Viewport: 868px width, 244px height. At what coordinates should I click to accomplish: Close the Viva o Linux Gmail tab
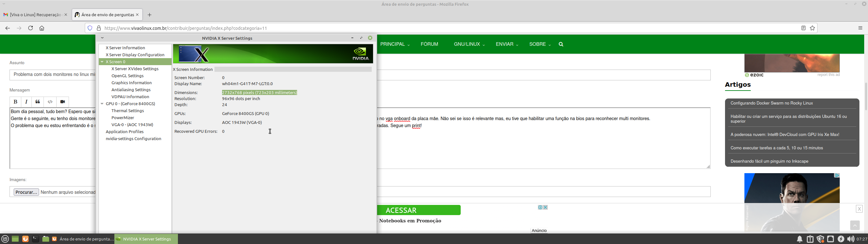[x=66, y=15]
